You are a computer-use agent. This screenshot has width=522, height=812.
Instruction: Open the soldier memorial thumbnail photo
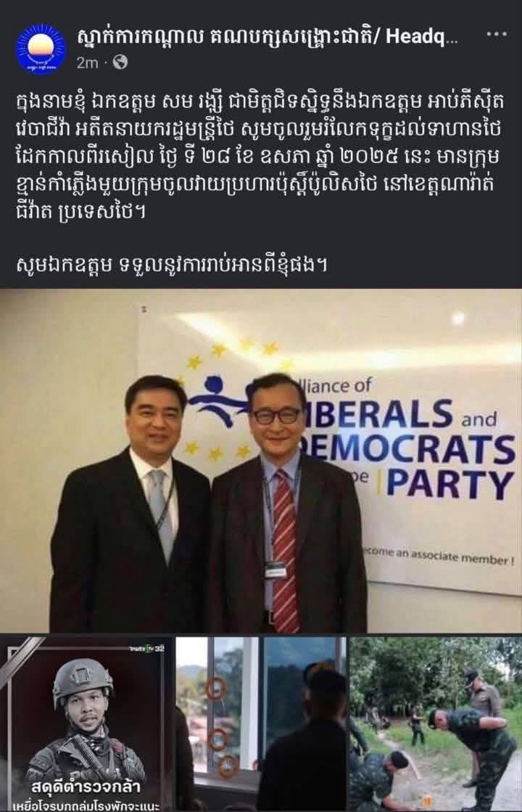[86, 724]
